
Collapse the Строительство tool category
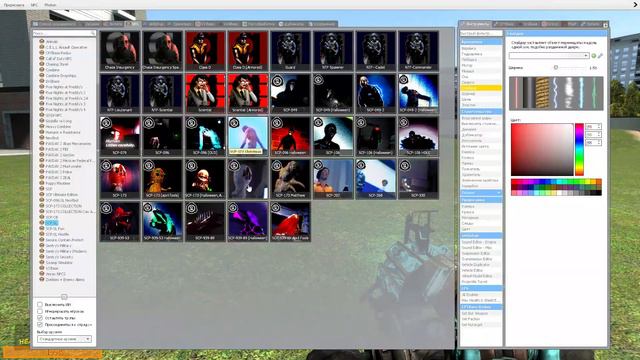(x=481, y=111)
